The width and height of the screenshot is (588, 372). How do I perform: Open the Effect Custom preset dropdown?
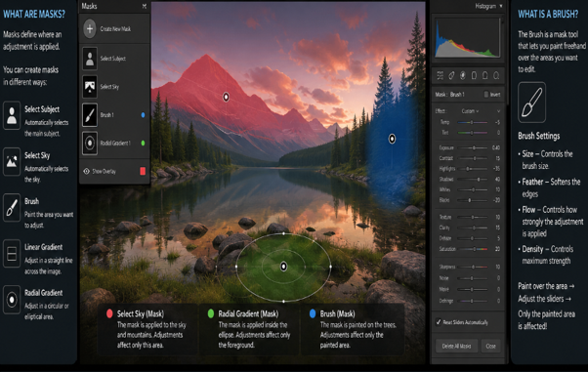tap(470, 111)
